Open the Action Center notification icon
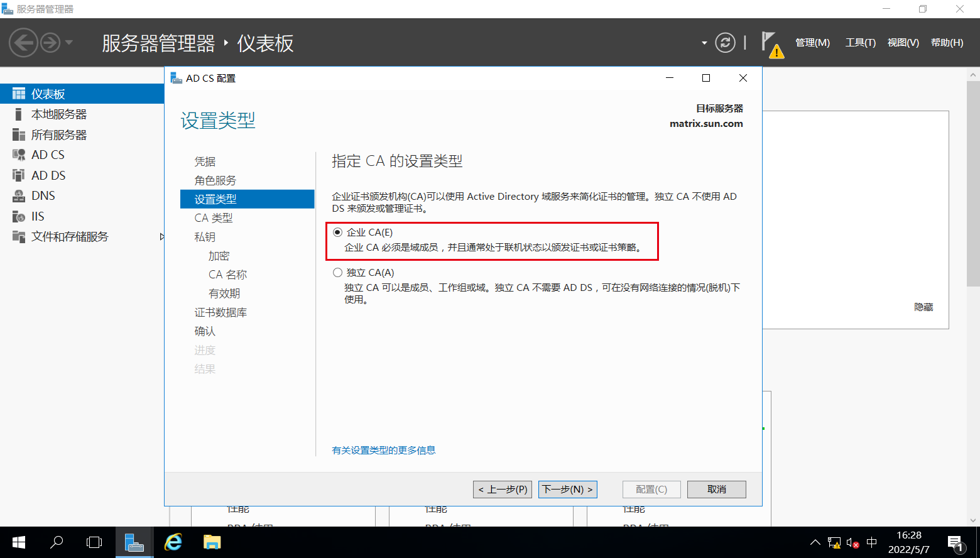The image size is (980, 558). pyautogui.click(x=956, y=544)
